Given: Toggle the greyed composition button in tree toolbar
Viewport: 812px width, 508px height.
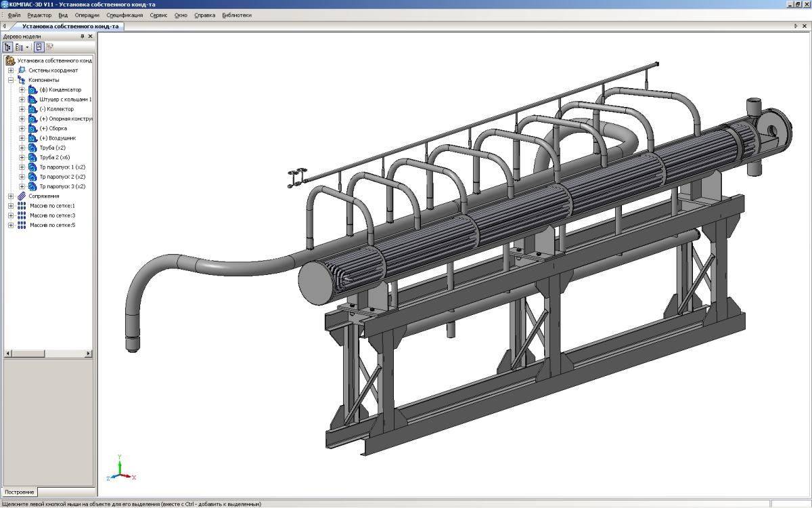Looking at the screenshot, I should click(49, 47).
